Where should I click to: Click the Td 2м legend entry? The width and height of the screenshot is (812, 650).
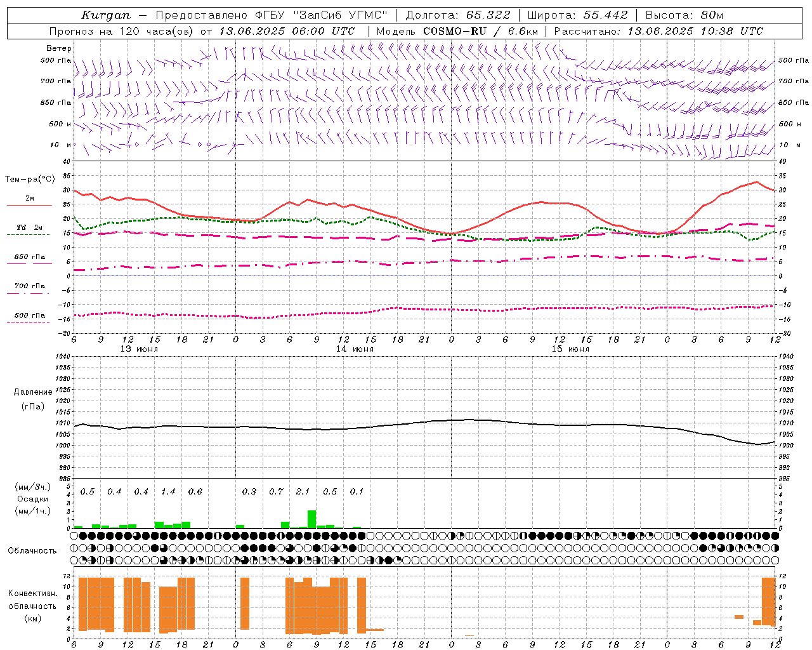[29, 227]
